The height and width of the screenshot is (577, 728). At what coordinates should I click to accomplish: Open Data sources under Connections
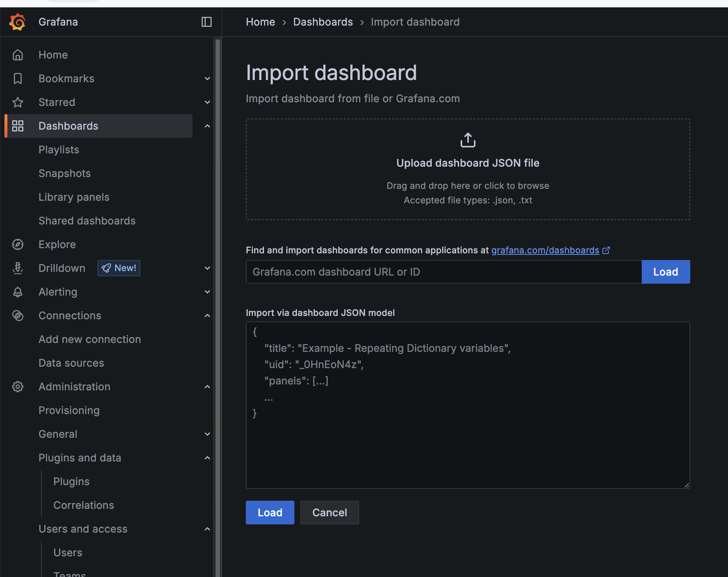tap(71, 363)
